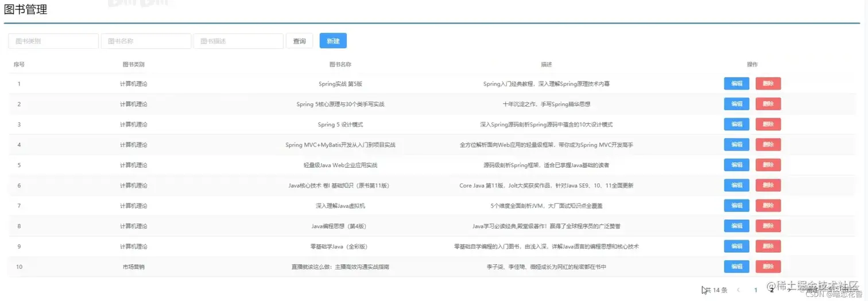Edit the Spring MVC+MyBatis row
The width and height of the screenshot is (868, 301).
coord(737,145)
